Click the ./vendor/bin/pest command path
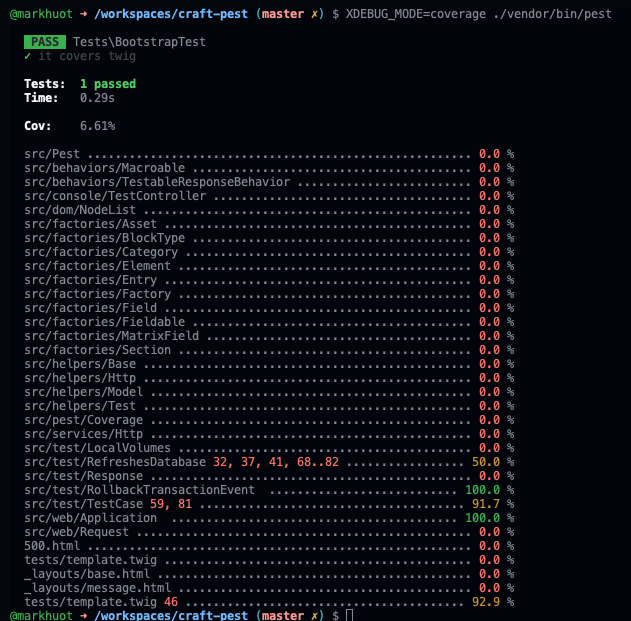 point(552,14)
